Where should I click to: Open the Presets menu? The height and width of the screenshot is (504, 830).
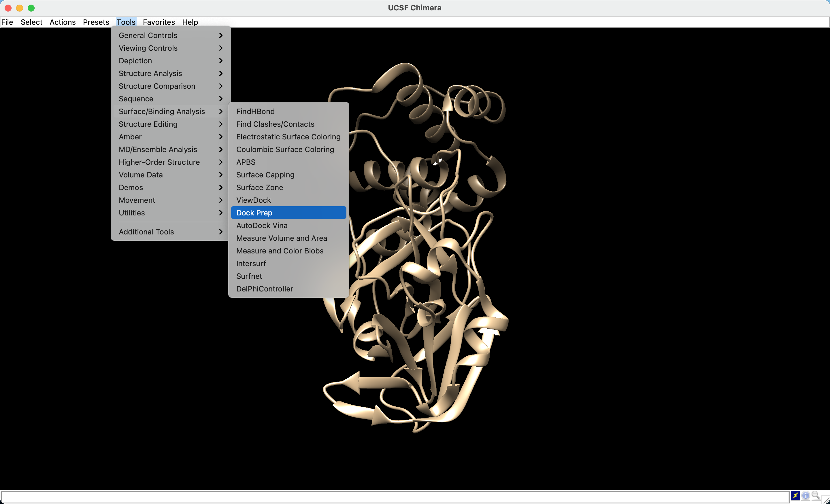[x=96, y=22]
